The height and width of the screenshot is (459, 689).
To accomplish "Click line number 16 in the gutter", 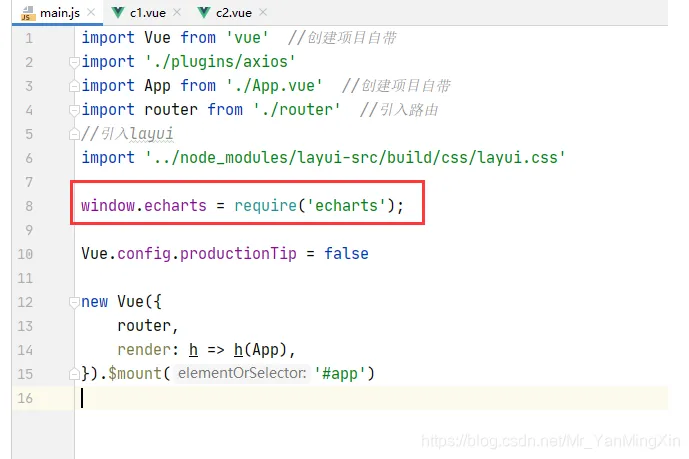I will tap(25, 398).
